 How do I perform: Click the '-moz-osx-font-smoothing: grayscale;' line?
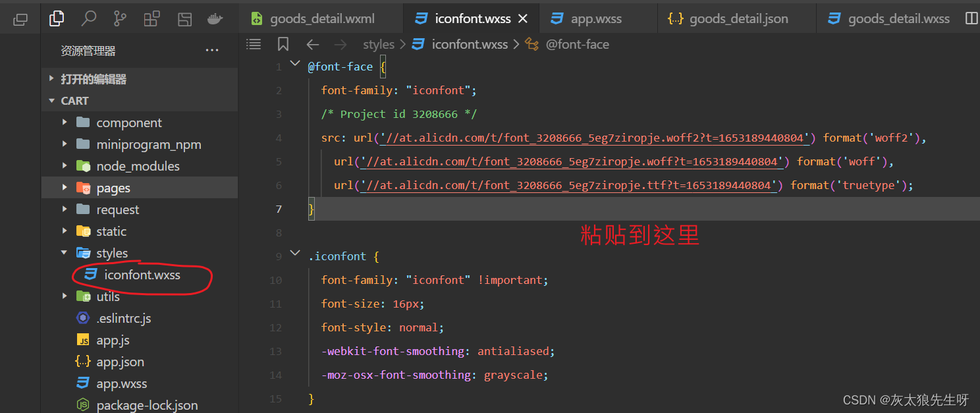[x=435, y=375]
